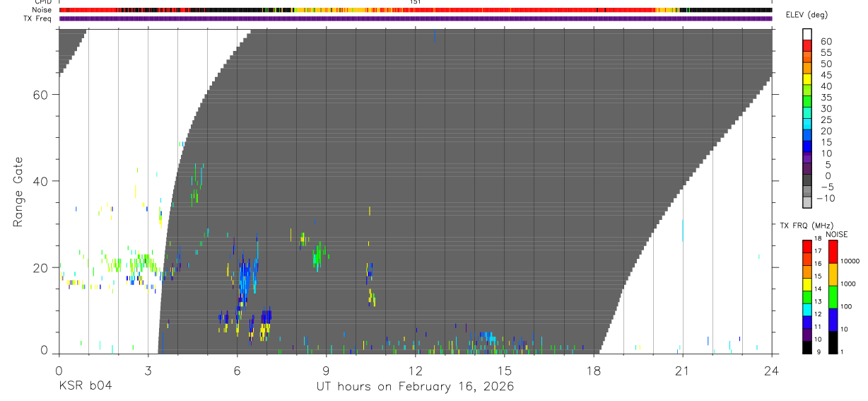The image size is (868, 401).
Task: Click the red segment between 17 and 18 MHz
Action: (x=807, y=246)
